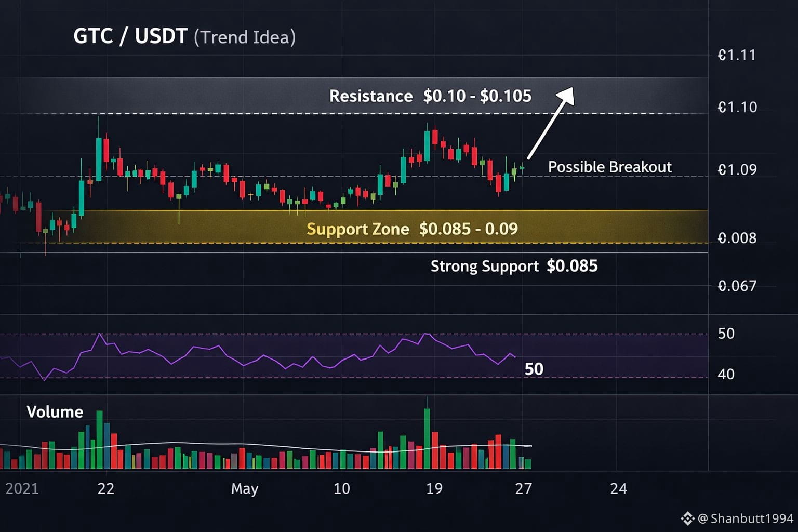This screenshot has width=798, height=532.
Task: Click the bold 50 value beside the RSI line
Action: 534,369
